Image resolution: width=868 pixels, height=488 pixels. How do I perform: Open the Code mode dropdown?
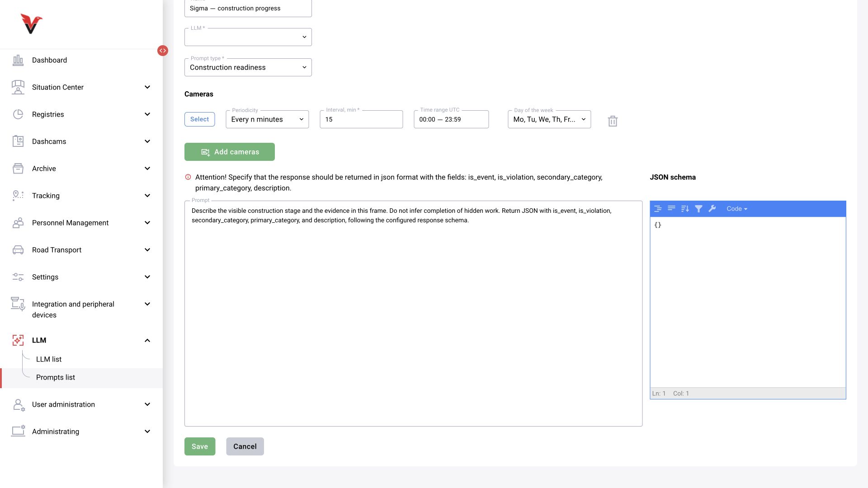click(x=737, y=209)
